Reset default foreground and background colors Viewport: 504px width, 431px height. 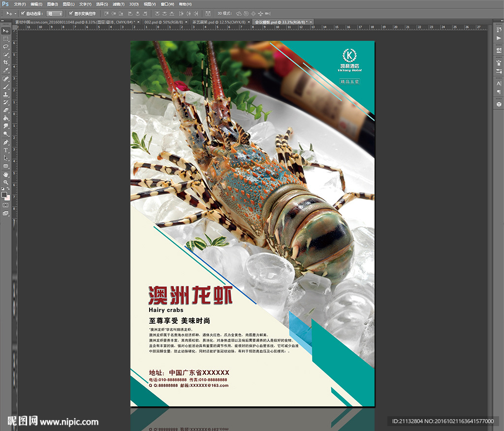(x=3, y=188)
